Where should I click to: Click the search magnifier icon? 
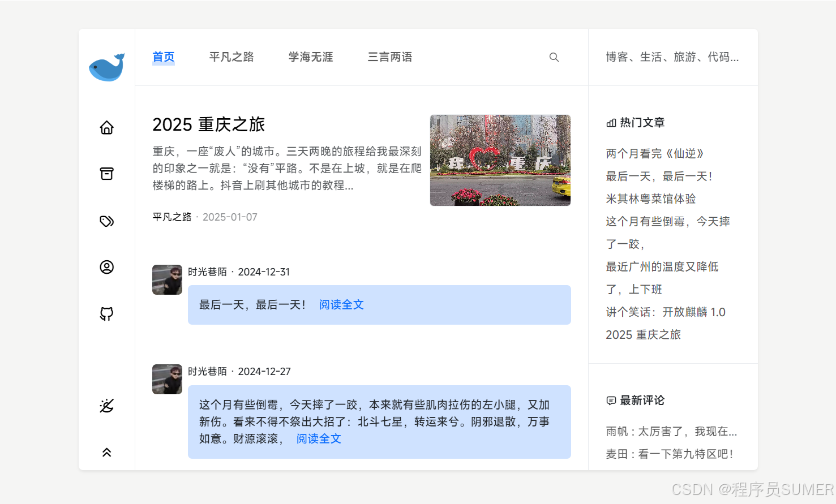(x=554, y=57)
